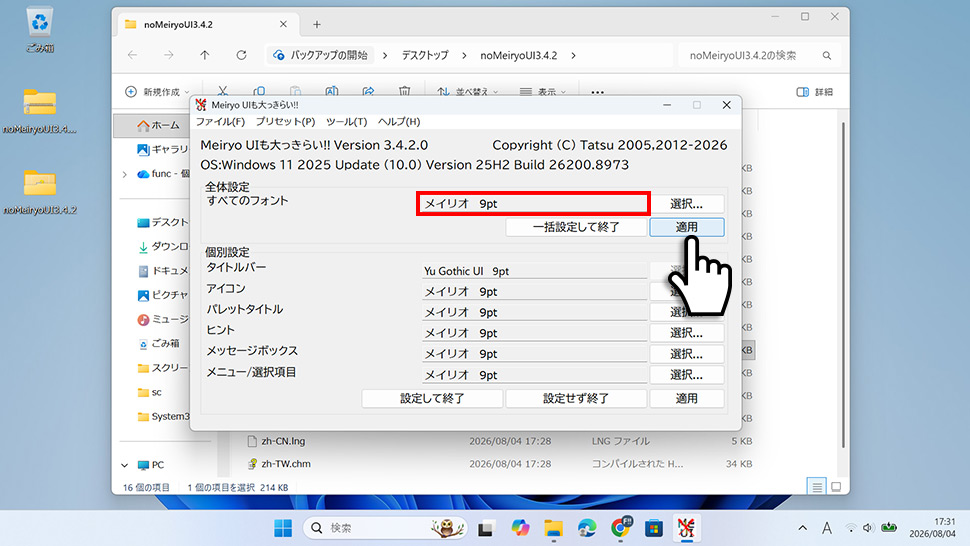Collapse the PC tree node
The image size is (970, 546).
pos(125,465)
